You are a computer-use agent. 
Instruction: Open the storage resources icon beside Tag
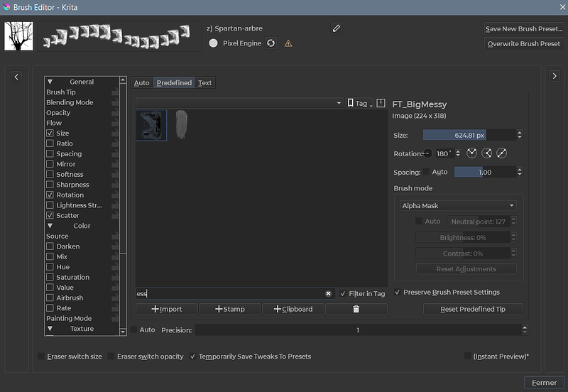(x=381, y=103)
